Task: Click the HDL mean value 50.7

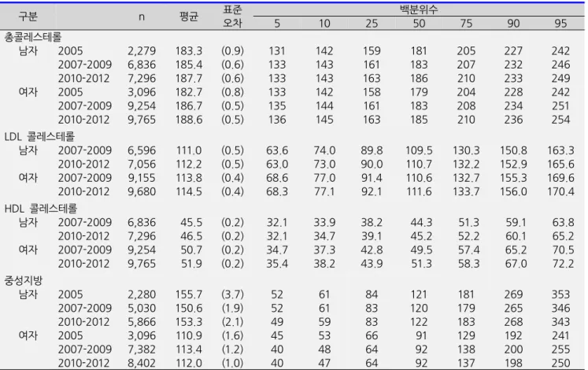Action: (191, 250)
